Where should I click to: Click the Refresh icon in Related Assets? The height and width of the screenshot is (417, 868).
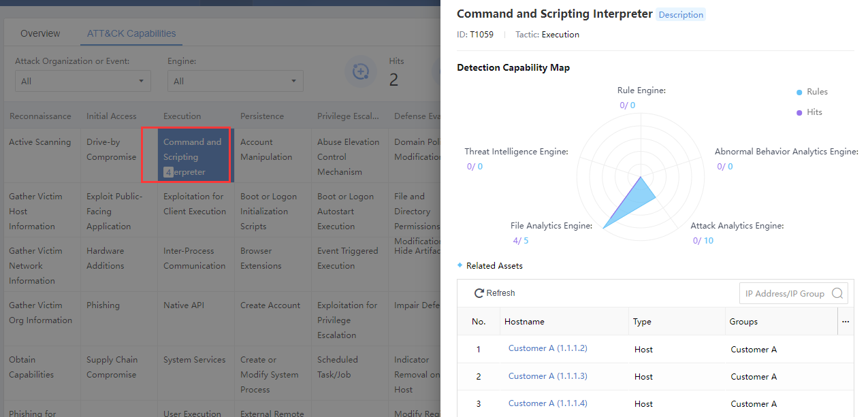(479, 293)
